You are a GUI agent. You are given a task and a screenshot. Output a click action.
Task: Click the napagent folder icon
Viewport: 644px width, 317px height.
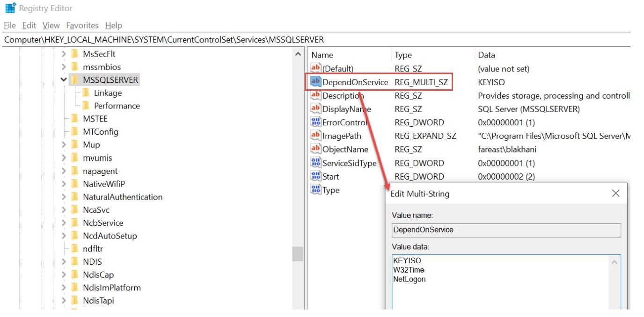(x=74, y=171)
